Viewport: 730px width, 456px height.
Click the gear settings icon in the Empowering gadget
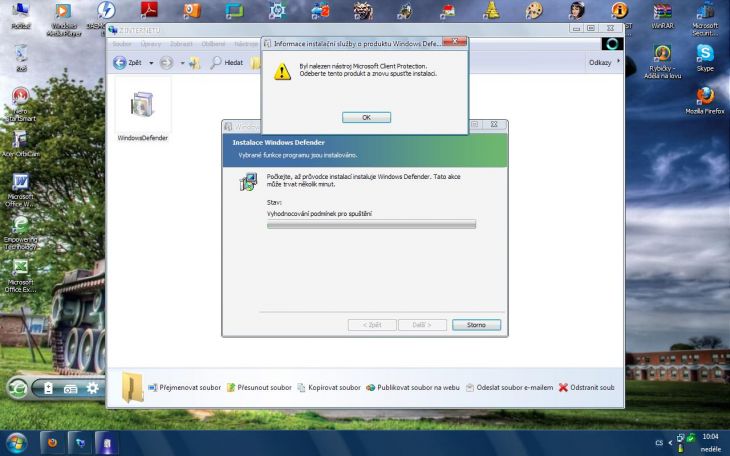[93, 388]
